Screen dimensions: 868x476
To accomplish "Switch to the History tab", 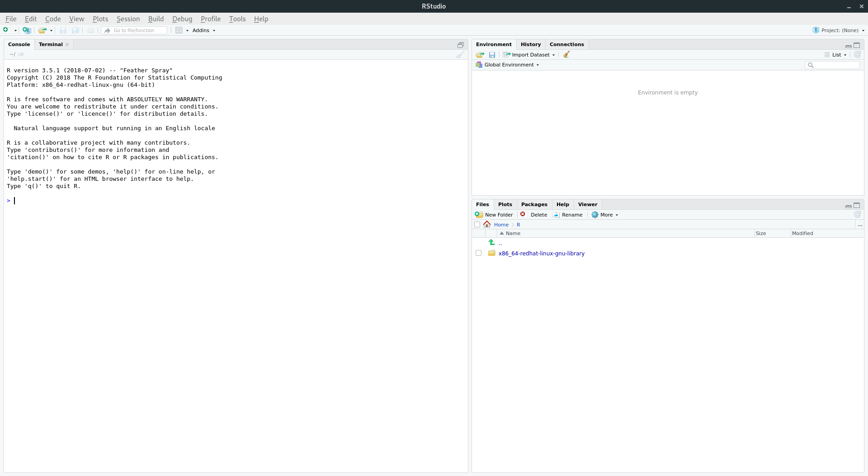I will click(x=531, y=44).
